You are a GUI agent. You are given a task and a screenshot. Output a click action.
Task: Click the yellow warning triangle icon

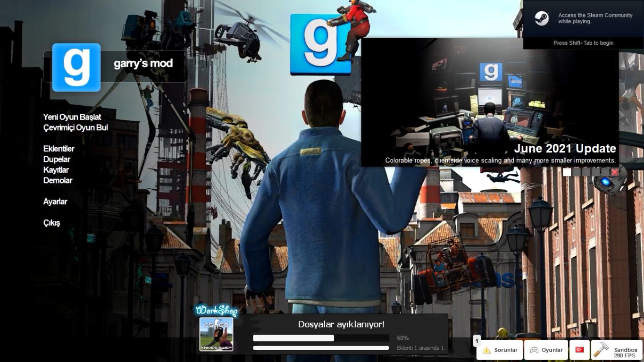coord(486,350)
